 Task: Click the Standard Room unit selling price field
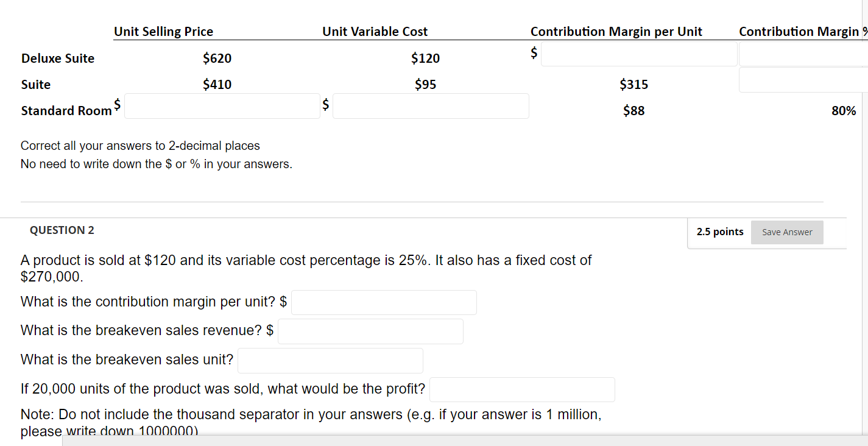[x=222, y=105]
